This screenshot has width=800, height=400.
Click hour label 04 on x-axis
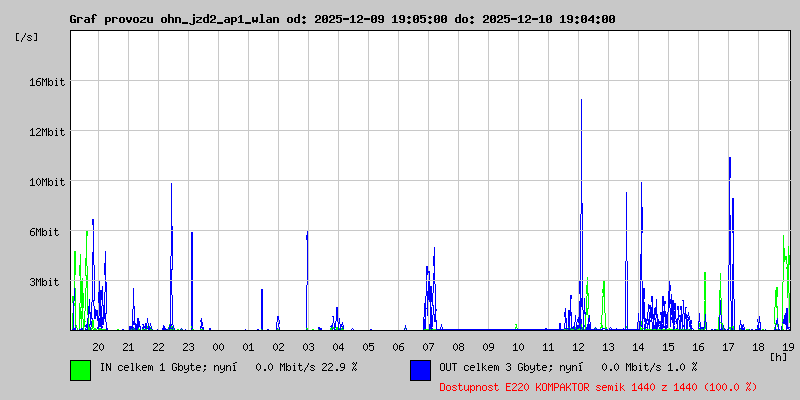339,347
